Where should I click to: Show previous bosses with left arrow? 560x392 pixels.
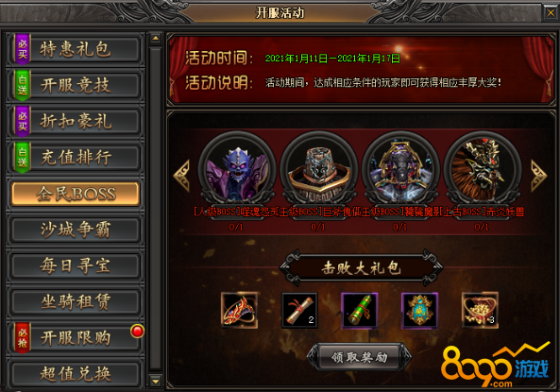(181, 176)
